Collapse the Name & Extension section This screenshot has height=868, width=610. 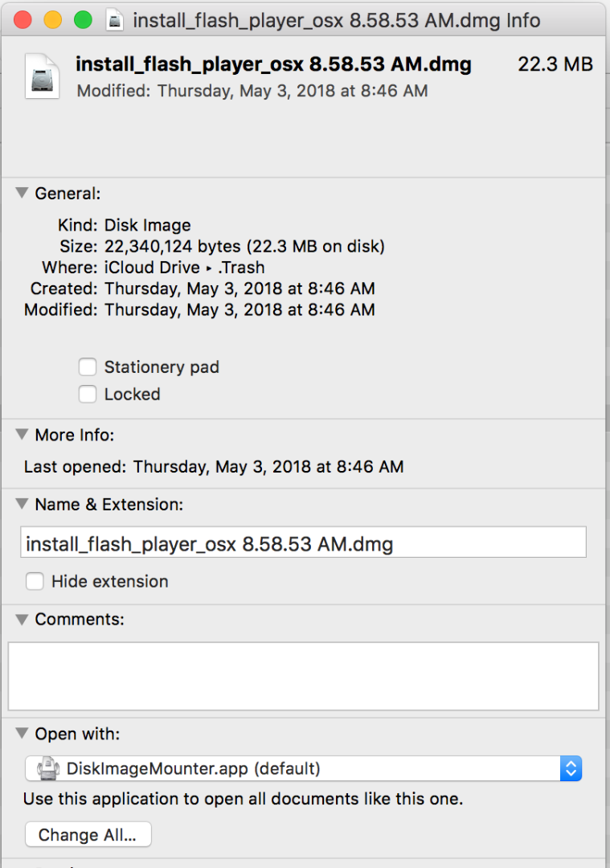22,504
